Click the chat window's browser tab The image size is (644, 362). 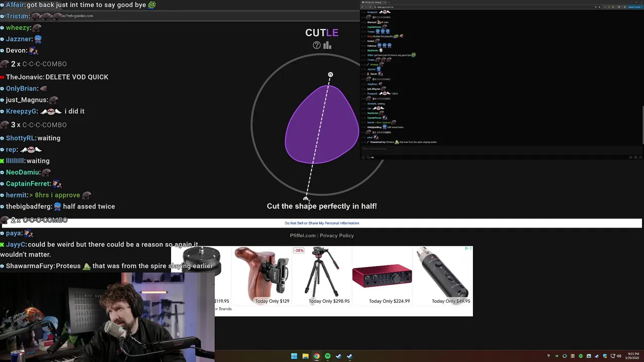(x=374, y=3)
